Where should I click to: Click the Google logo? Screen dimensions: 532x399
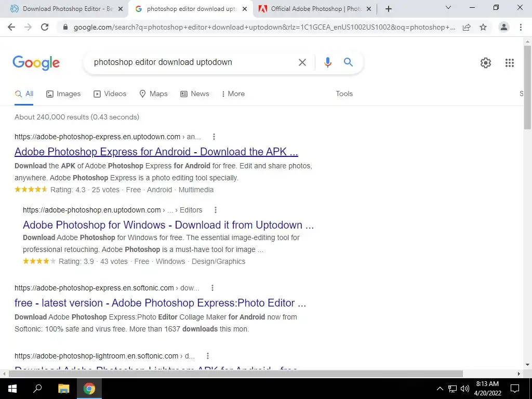click(x=36, y=63)
